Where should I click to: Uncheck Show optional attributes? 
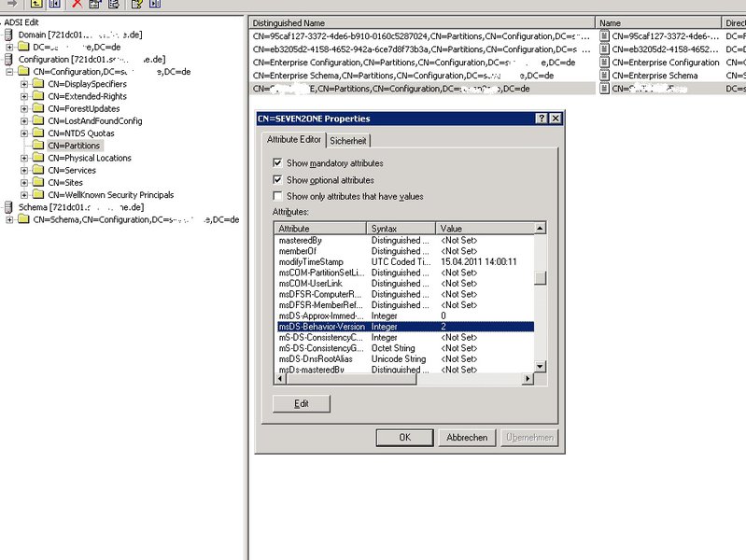277,180
